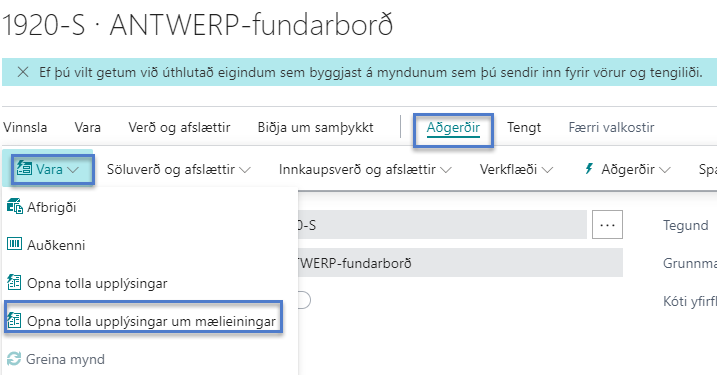This screenshot has width=717, height=375.
Task: Open the Vinnsla menu
Action: click(x=25, y=128)
